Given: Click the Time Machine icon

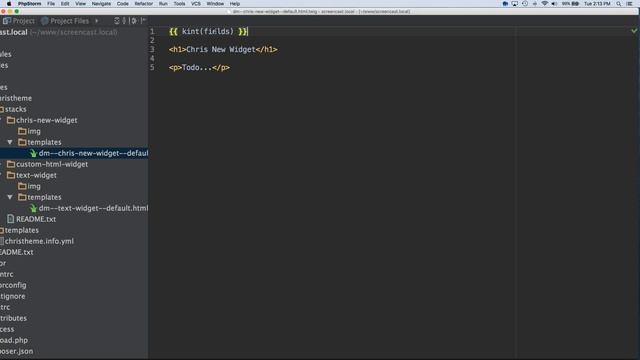Looking at the screenshot, I should [x=525, y=4].
